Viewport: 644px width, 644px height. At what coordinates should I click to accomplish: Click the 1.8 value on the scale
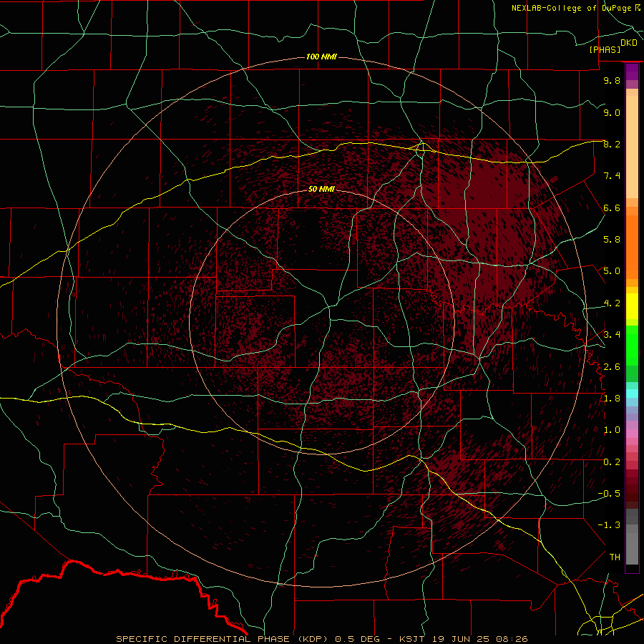pos(612,399)
